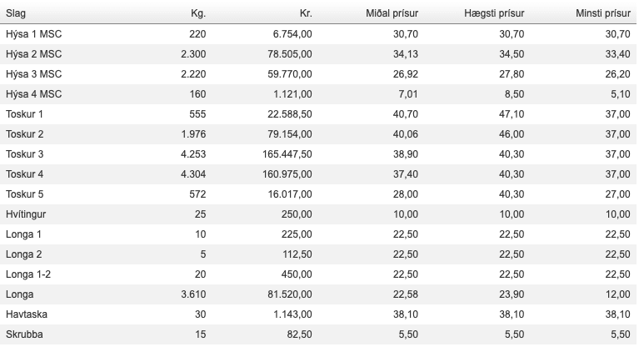Select the Havtaska row label
The image size is (644, 352).
pos(26,314)
